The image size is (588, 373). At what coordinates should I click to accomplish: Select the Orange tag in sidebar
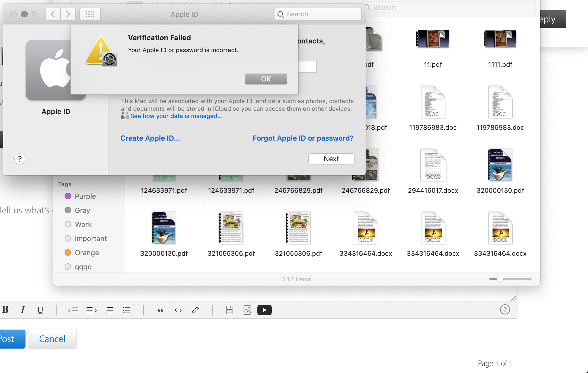87,253
